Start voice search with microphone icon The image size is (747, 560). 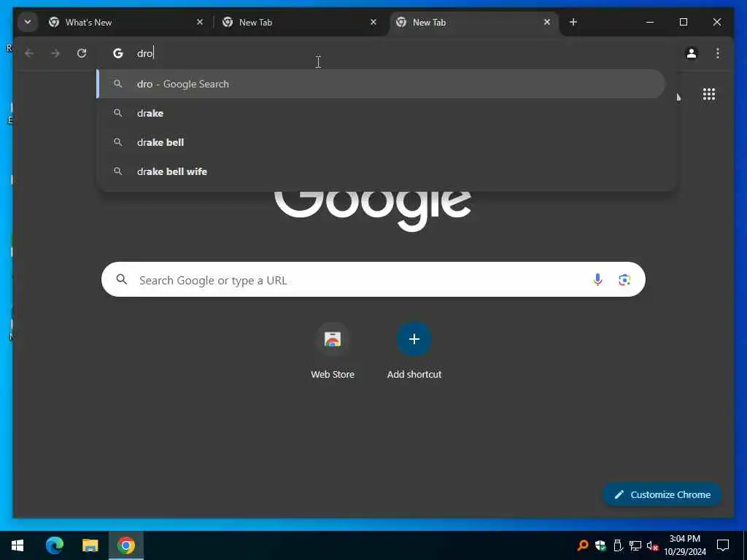point(597,279)
